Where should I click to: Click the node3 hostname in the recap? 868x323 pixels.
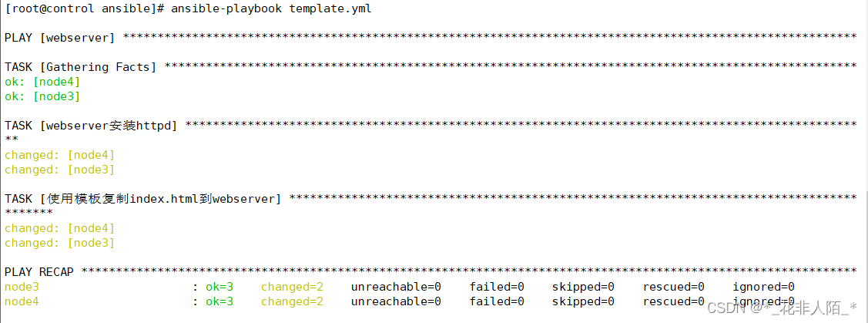pyautogui.click(x=22, y=287)
